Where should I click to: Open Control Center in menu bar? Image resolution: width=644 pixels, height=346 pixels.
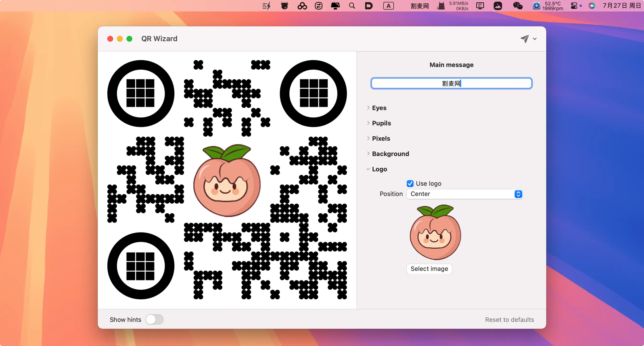tap(574, 6)
